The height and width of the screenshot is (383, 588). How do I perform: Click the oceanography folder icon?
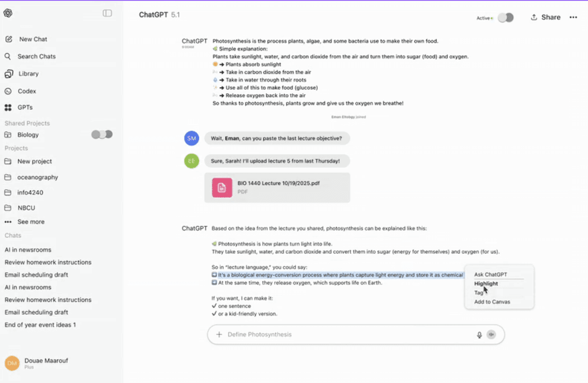click(x=7, y=177)
